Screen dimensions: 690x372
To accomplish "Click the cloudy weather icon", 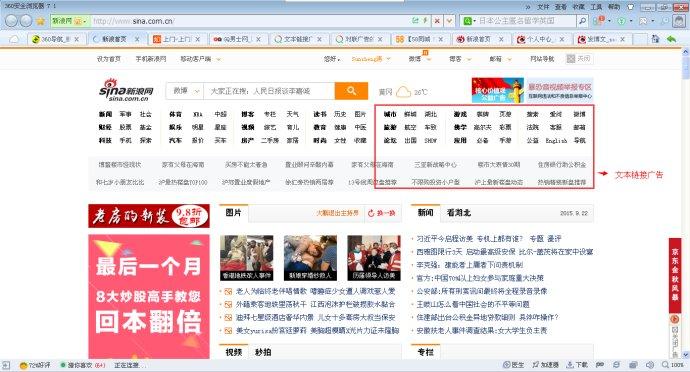I will (403, 92).
